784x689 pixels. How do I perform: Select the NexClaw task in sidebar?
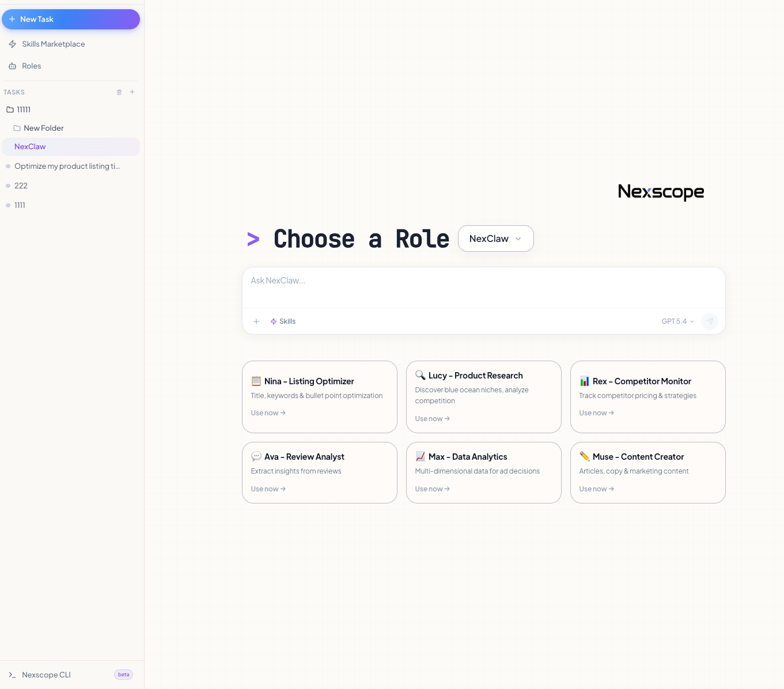click(30, 146)
